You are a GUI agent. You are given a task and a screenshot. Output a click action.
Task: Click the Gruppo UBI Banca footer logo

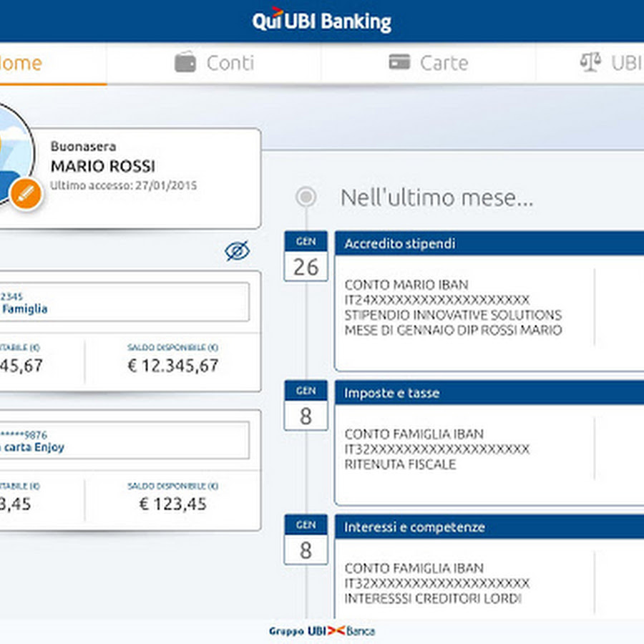coord(322,631)
